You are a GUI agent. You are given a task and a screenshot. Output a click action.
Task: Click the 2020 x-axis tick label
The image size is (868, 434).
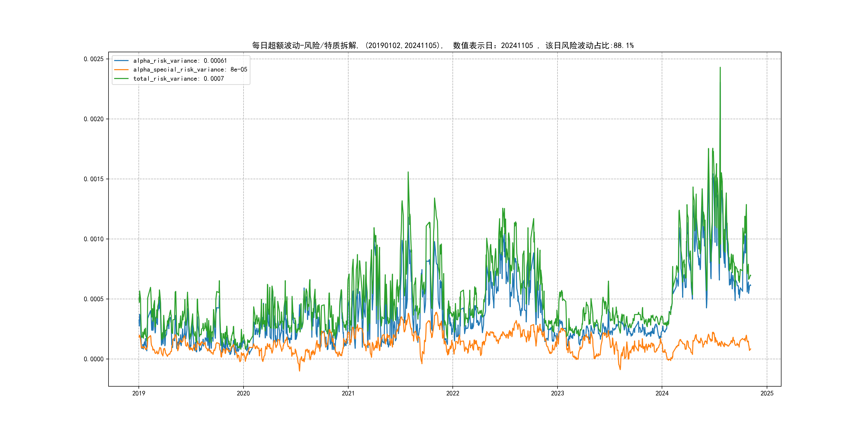coord(243,393)
